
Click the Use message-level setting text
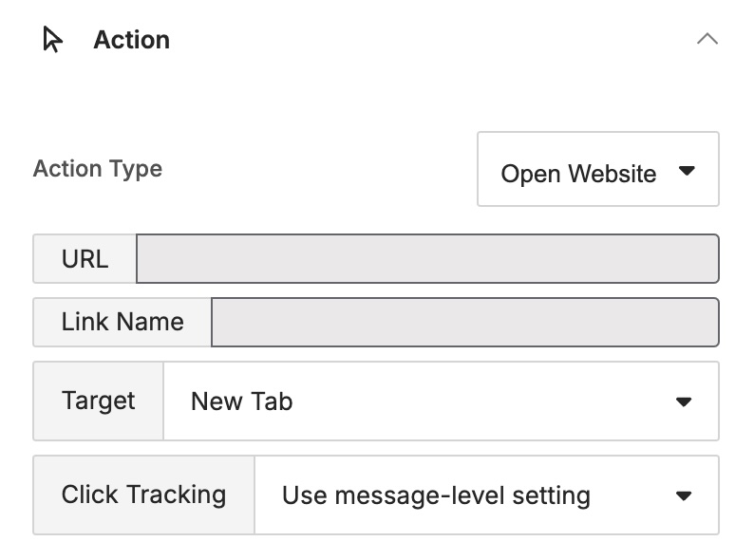point(436,495)
